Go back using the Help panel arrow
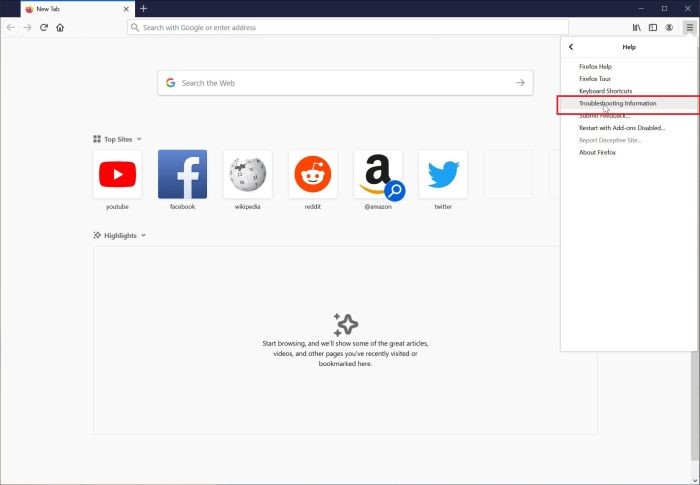This screenshot has height=485, width=700. click(571, 47)
